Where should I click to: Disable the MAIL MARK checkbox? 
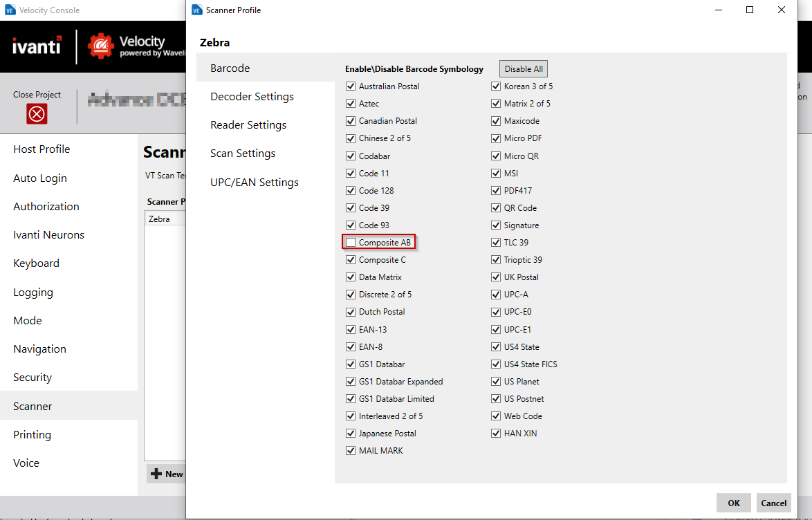[x=351, y=450]
